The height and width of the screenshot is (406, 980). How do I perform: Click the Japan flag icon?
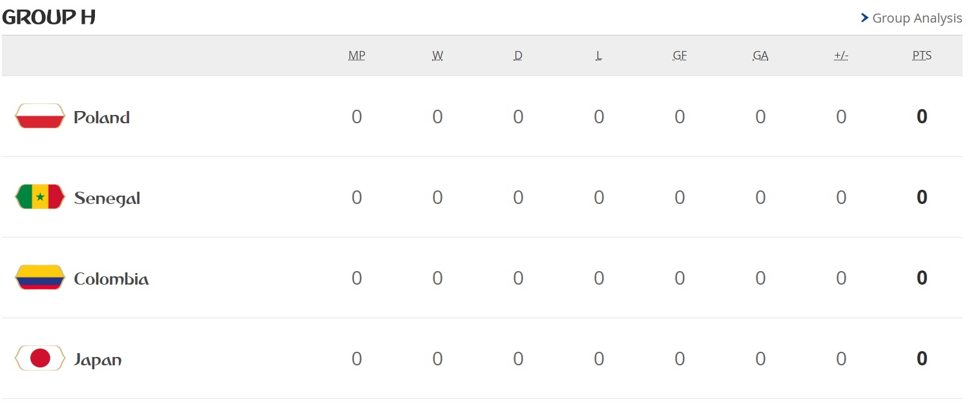(x=40, y=358)
